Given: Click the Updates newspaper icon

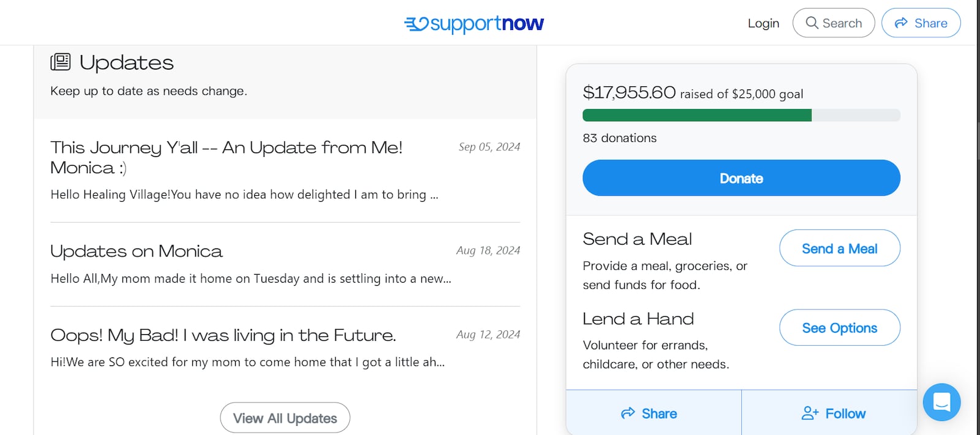Looking at the screenshot, I should 61,62.
